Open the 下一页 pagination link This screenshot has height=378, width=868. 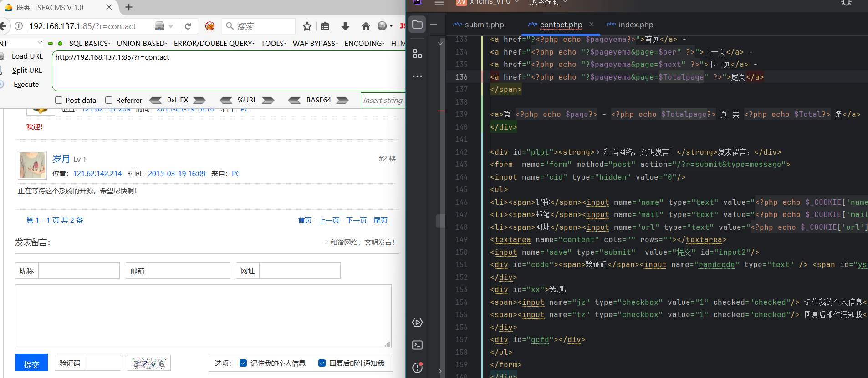357,220
